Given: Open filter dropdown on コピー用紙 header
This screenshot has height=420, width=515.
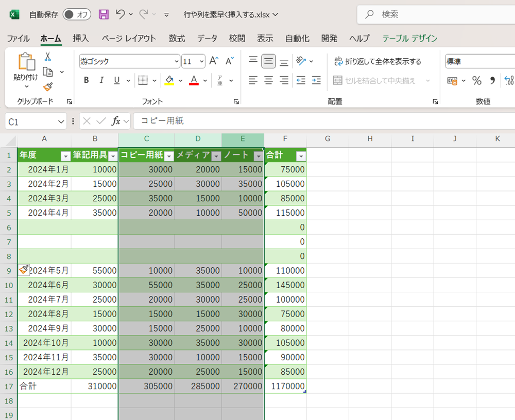Looking at the screenshot, I should [x=169, y=156].
